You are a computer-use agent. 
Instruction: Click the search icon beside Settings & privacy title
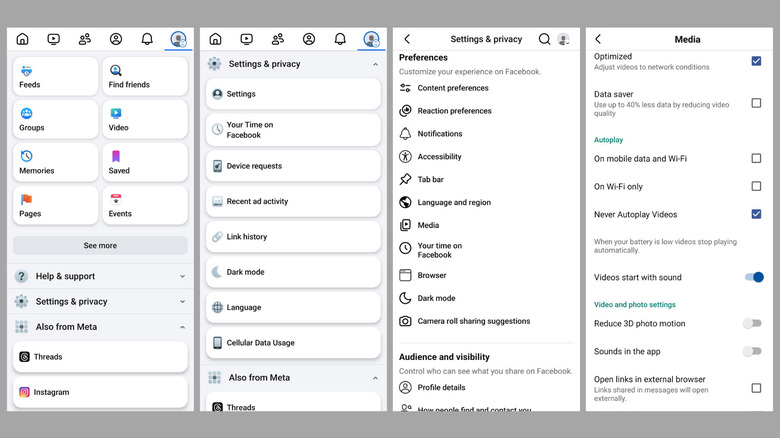[544, 39]
